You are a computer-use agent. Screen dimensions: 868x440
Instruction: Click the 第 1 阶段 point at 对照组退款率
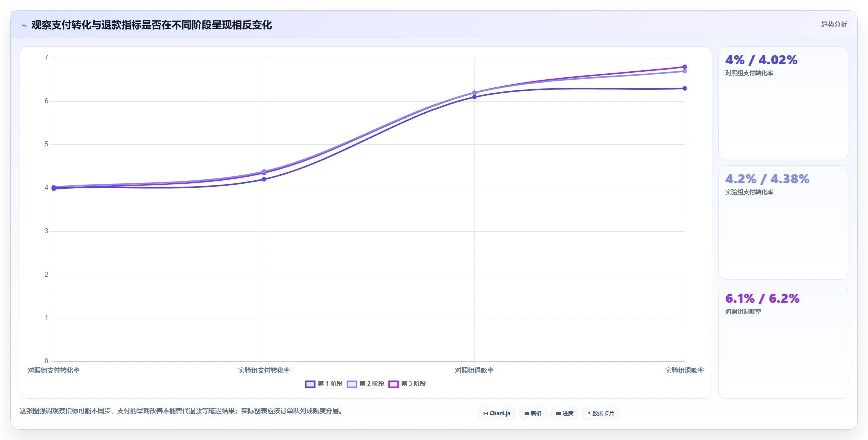(474, 97)
